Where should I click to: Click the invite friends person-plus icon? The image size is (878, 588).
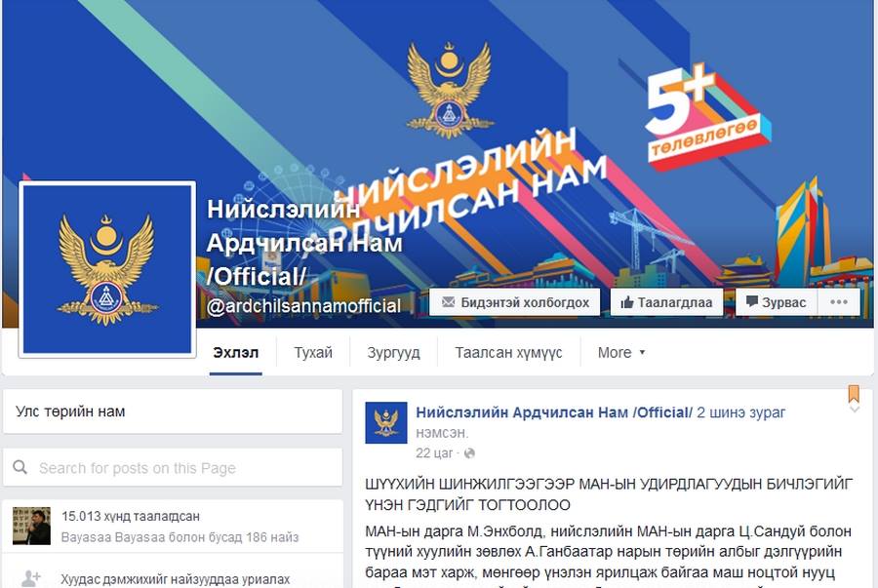31,578
